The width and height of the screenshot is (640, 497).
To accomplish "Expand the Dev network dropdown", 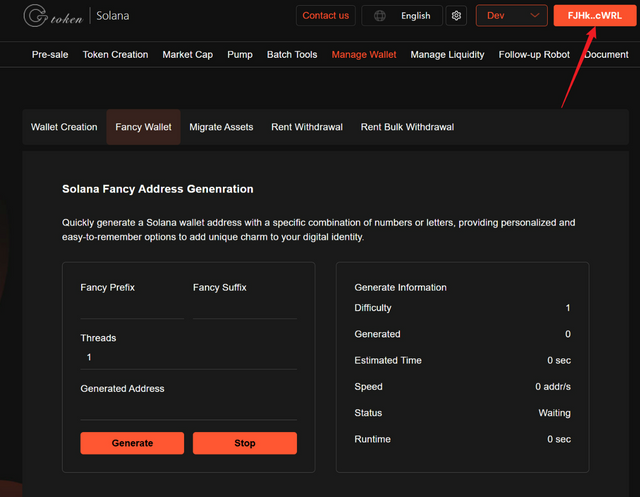I will click(511, 16).
